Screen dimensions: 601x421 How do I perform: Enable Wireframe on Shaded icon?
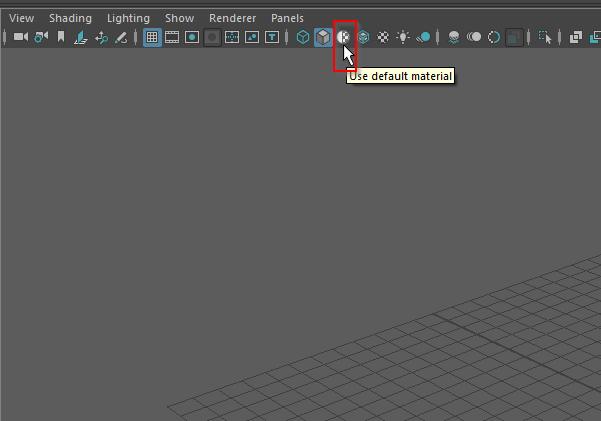coord(363,37)
